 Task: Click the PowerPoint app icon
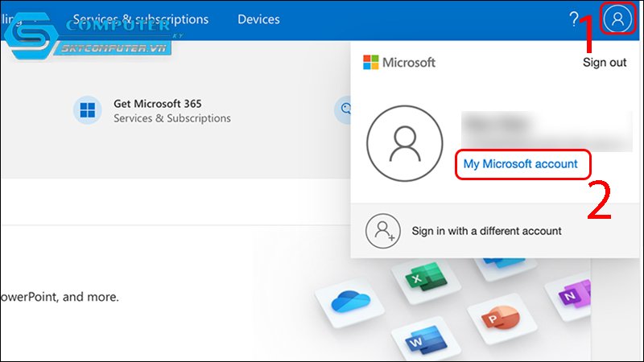501,319
